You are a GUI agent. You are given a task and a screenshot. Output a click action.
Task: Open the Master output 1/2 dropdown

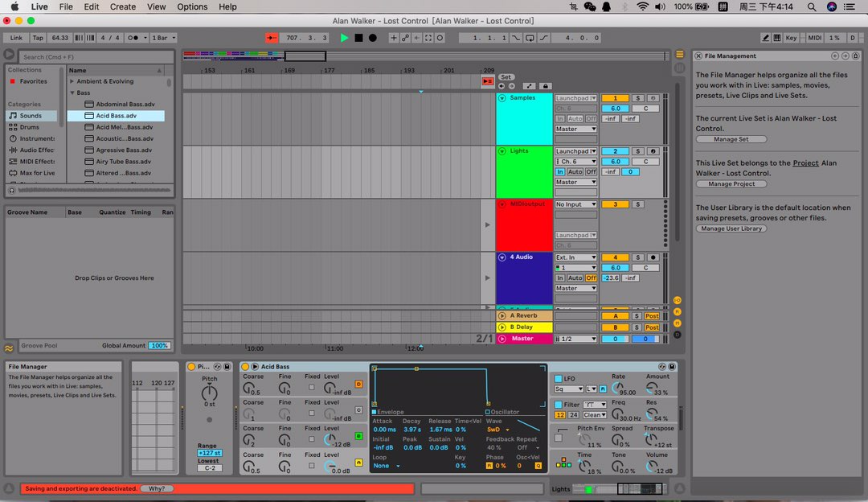coord(576,339)
